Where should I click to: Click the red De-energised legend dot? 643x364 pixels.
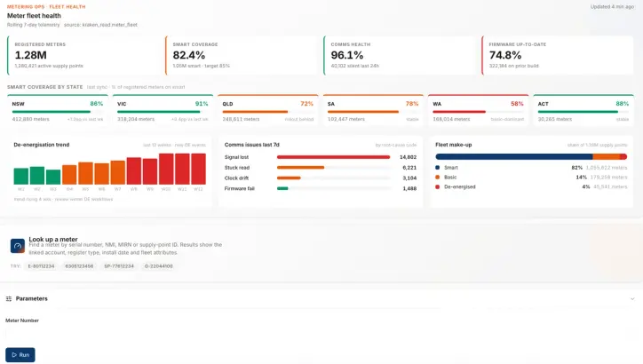tap(438, 187)
